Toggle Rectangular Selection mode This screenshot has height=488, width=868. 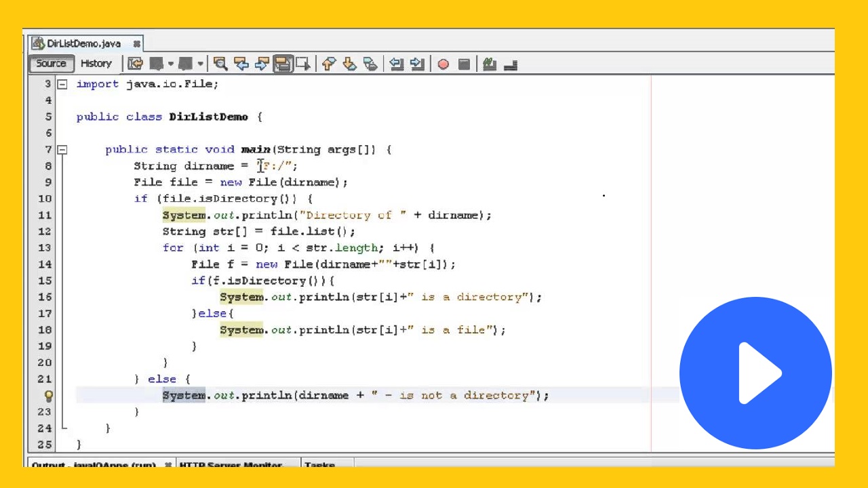tap(302, 63)
